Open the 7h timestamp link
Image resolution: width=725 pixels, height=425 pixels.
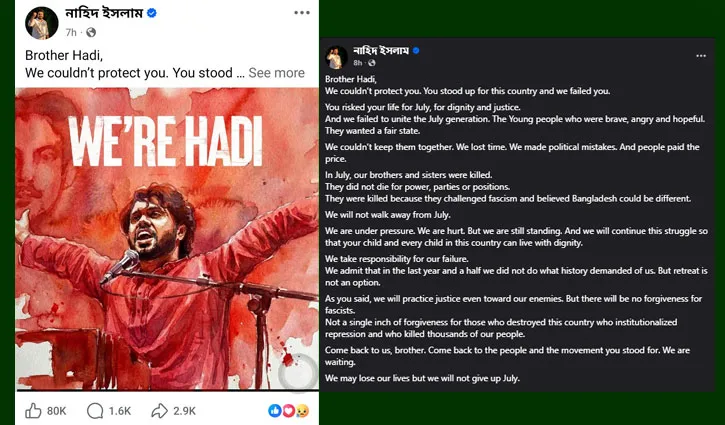point(74,32)
